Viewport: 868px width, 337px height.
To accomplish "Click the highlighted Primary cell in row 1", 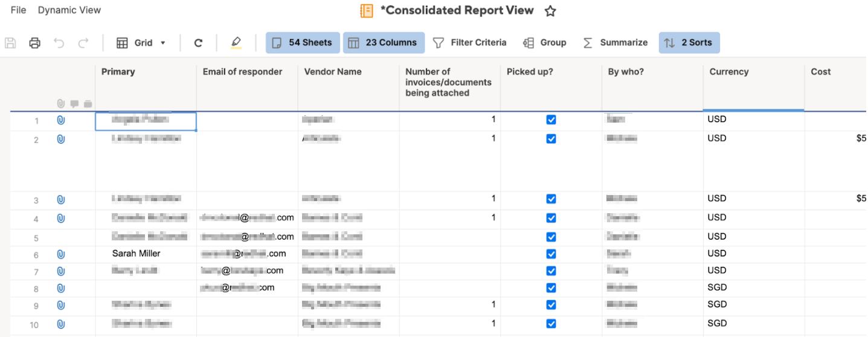I will click(146, 121).
